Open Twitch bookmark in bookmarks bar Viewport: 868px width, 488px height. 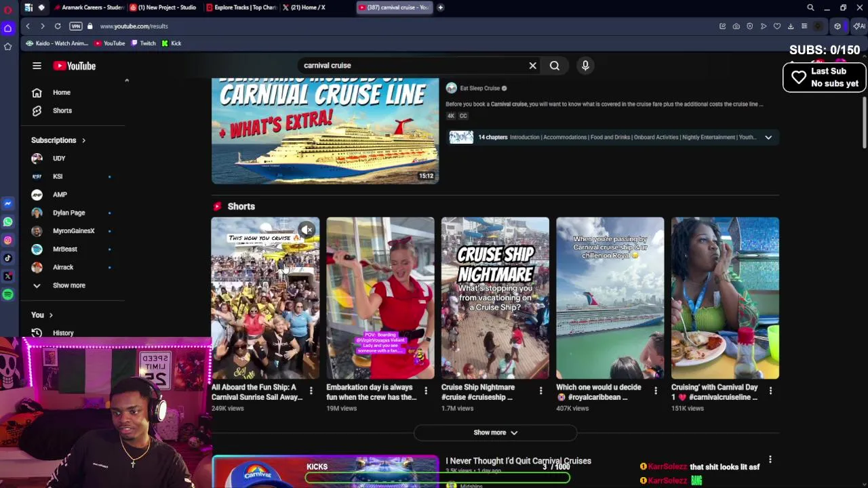click(144, 43)
